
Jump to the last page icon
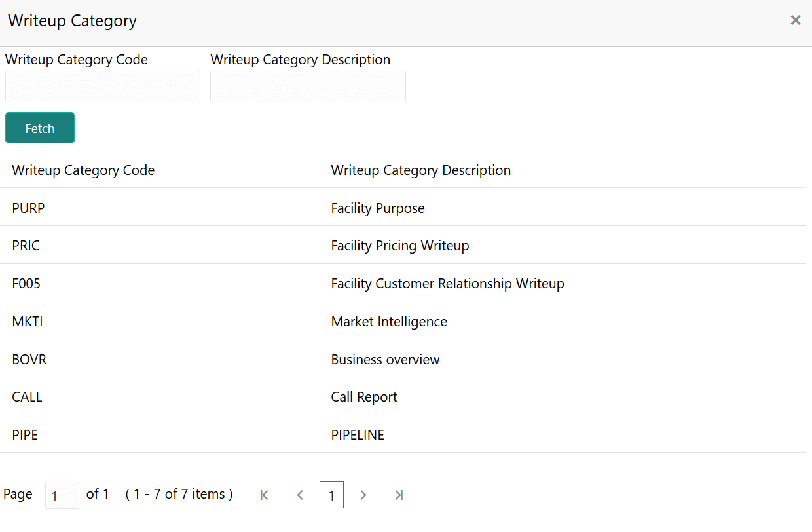(x=399, y=495)
